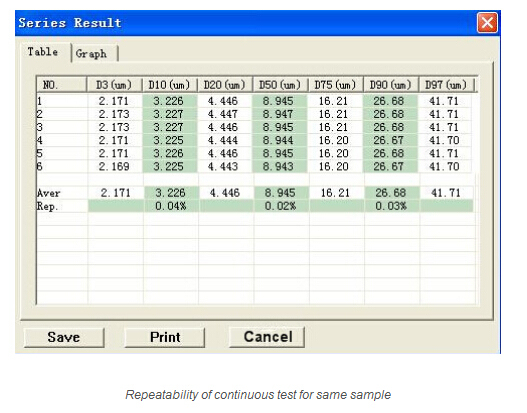
Task: Click D97 value 41.70 in row 6
Action: 444,167
